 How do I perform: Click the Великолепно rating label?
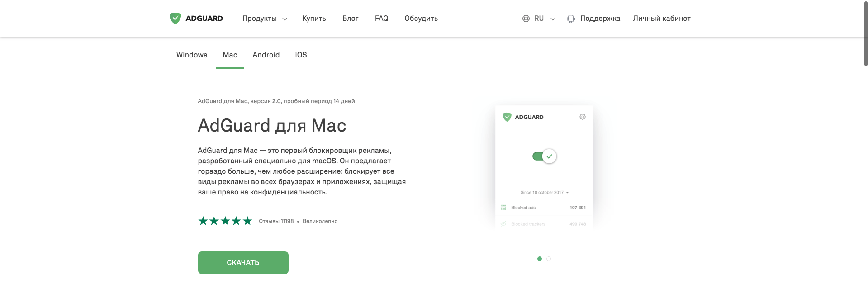pos(320,221)
